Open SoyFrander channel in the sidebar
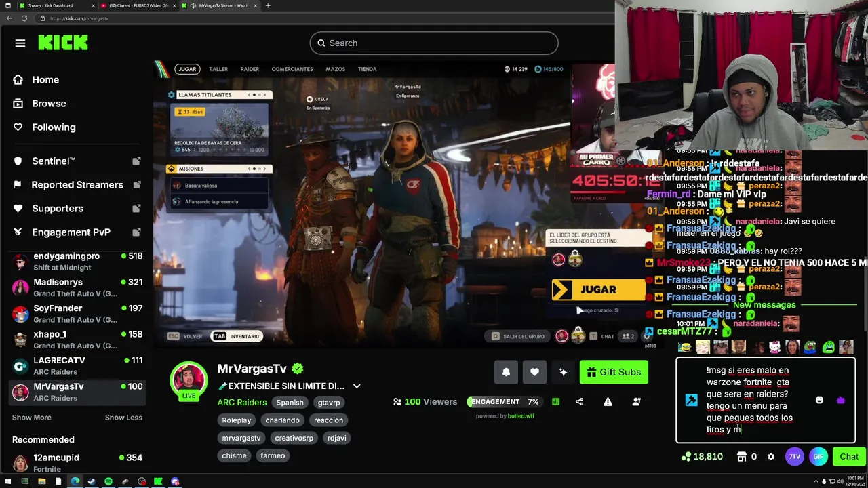868x488 pixels. point(77,314)
